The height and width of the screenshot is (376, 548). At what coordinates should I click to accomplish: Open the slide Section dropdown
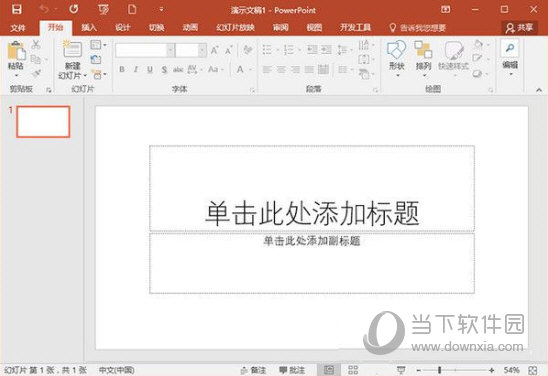(x=99, y=74)
